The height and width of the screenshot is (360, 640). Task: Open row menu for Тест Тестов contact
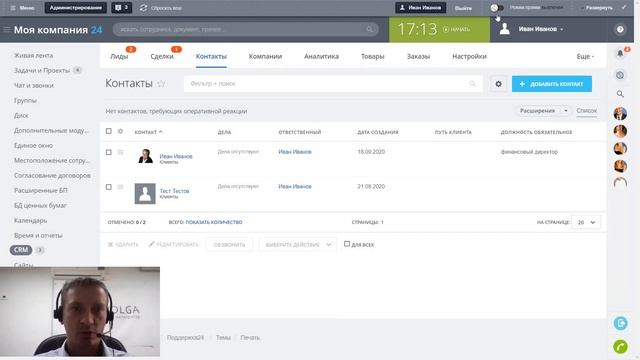coord(120,187)
